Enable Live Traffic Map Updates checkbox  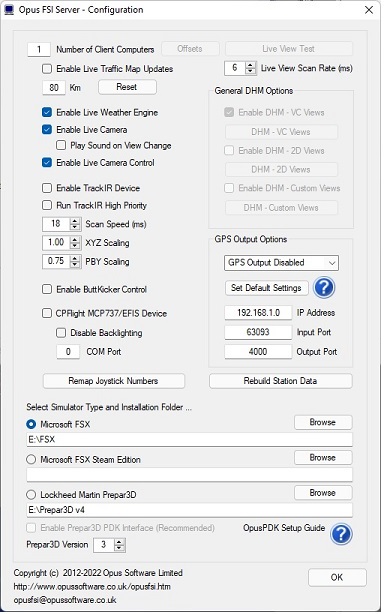pos(47,69)
